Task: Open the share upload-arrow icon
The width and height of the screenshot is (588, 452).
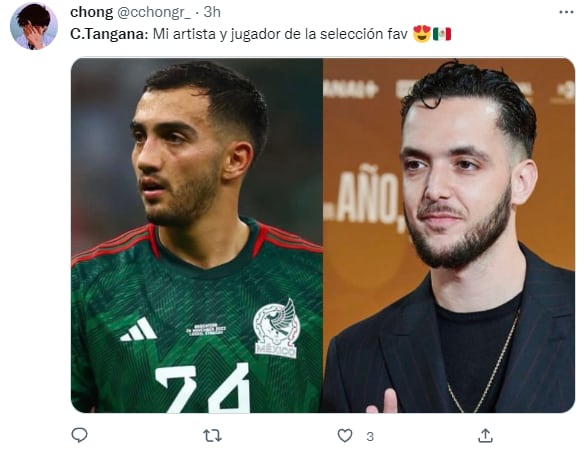Action: coord(485,435)
